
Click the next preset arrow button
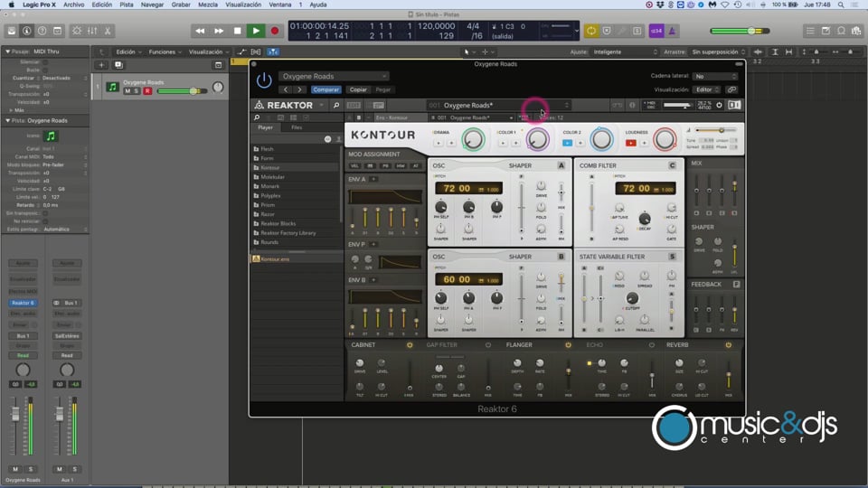(x=299, y=89)
